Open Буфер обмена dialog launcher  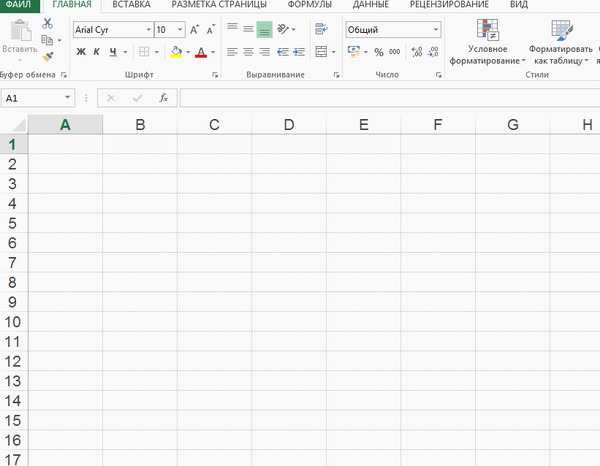coord(64,75)
